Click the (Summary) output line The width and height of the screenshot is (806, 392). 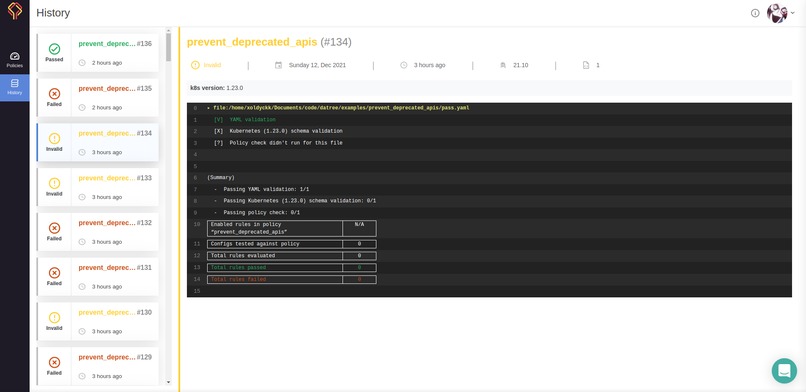(x=221, y=177)
